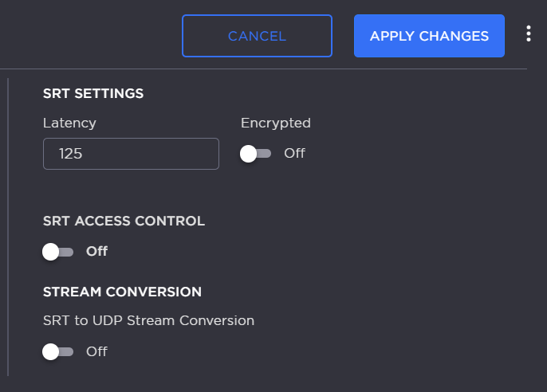This screenshot has height=392, width=547.
Task: Click the Off label under Stream Conversion
Action: [96, 351]
